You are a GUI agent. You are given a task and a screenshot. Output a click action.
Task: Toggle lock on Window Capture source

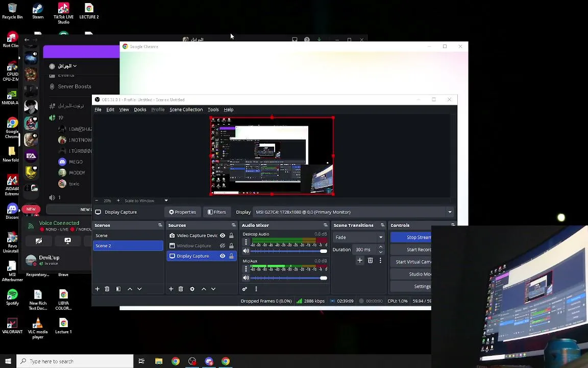231,245
